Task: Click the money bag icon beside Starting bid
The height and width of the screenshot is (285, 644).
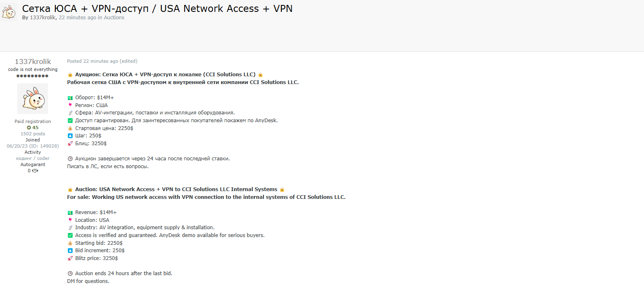Action: [x=70, y=243]
